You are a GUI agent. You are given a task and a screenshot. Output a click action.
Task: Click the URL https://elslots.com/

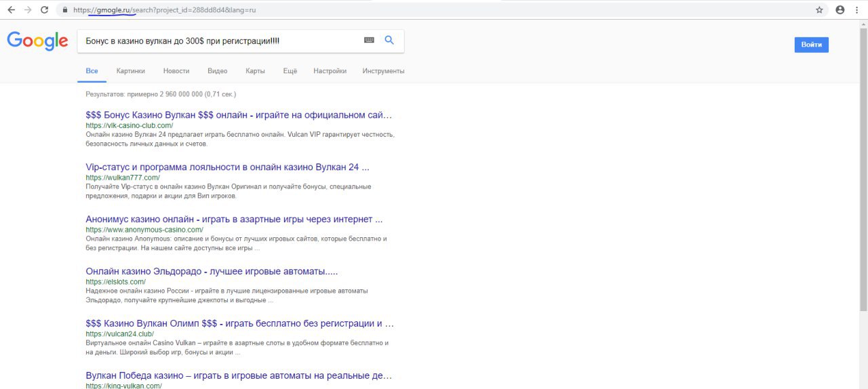coord(115,282)
